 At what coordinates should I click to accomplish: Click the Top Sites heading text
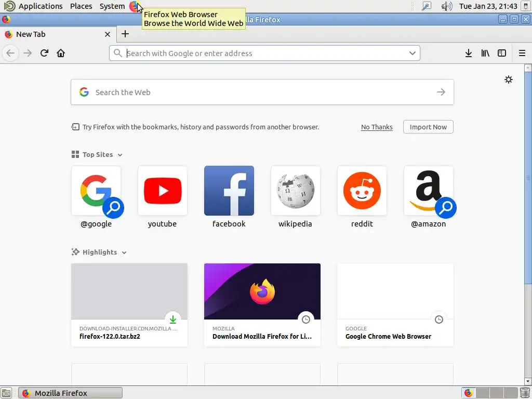[98, 155]
